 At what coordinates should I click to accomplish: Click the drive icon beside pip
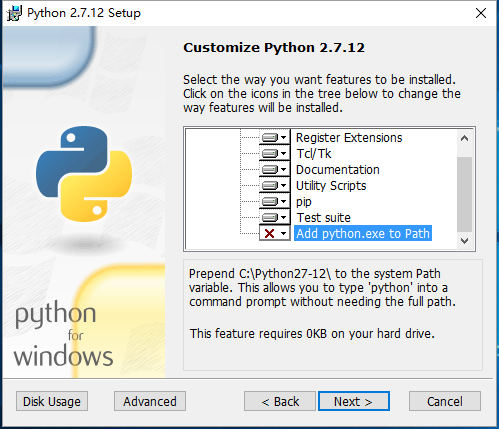click(270, 202)
